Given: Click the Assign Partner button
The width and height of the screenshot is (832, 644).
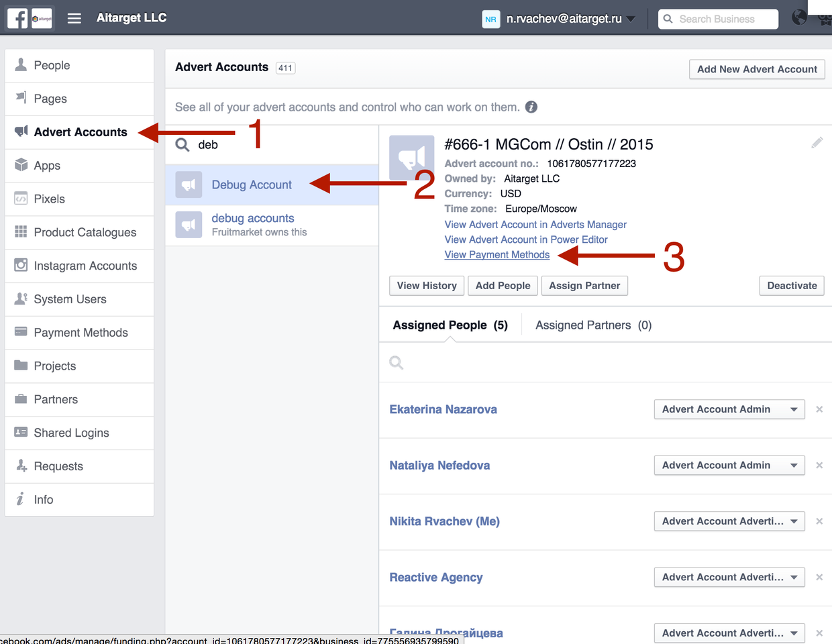Looking at the screenshot, I should [584, 286].
